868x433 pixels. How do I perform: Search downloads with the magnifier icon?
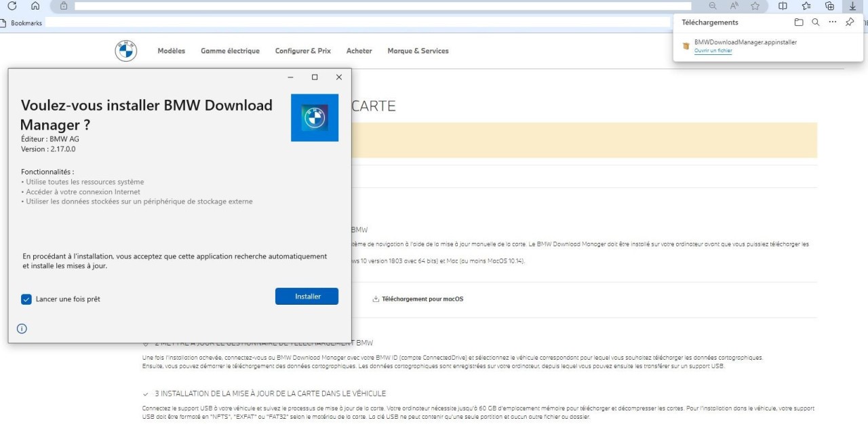(816, 22)
